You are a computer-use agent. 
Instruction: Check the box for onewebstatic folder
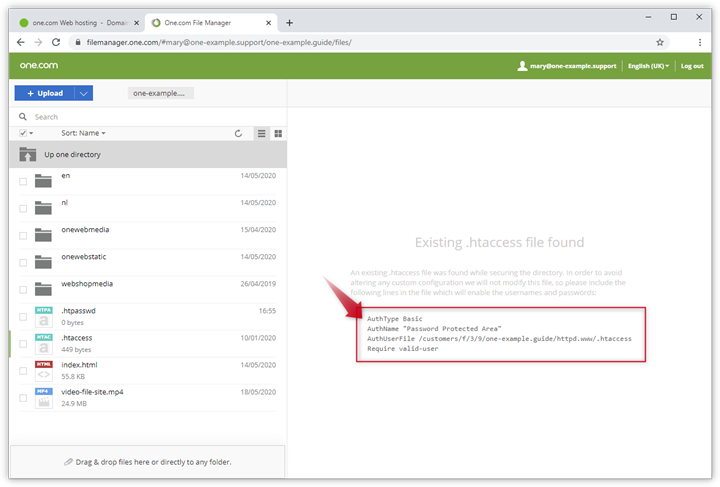23,263
